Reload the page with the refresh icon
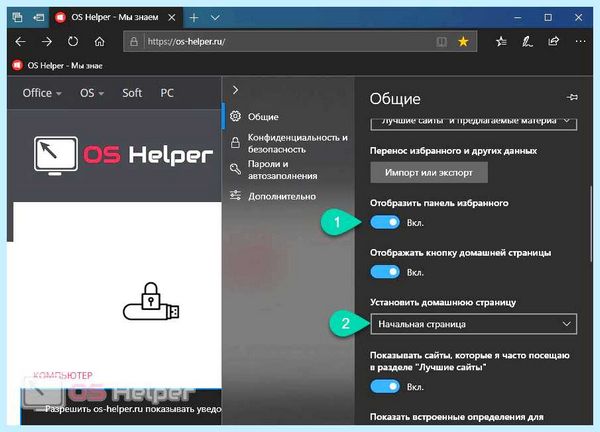This screenshot has height=432, width=600. pos(73,41)
